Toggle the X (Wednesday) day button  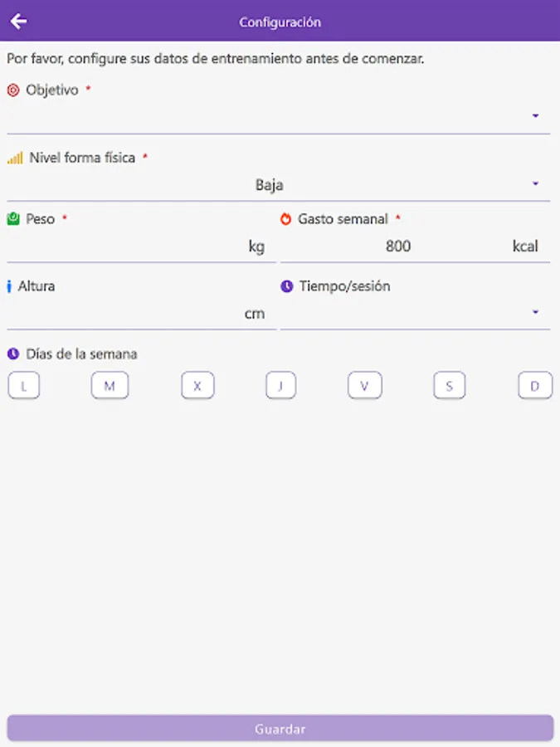pyautogui.click(x=197, y=386)
